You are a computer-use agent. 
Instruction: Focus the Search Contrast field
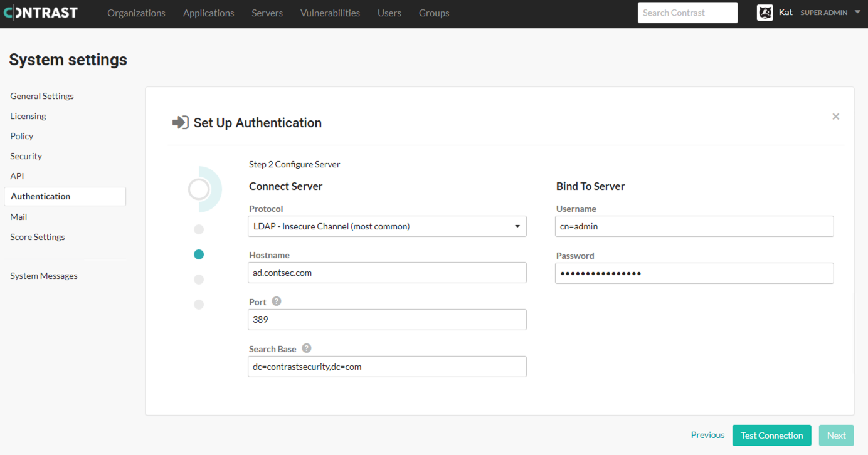pos(687,13)
